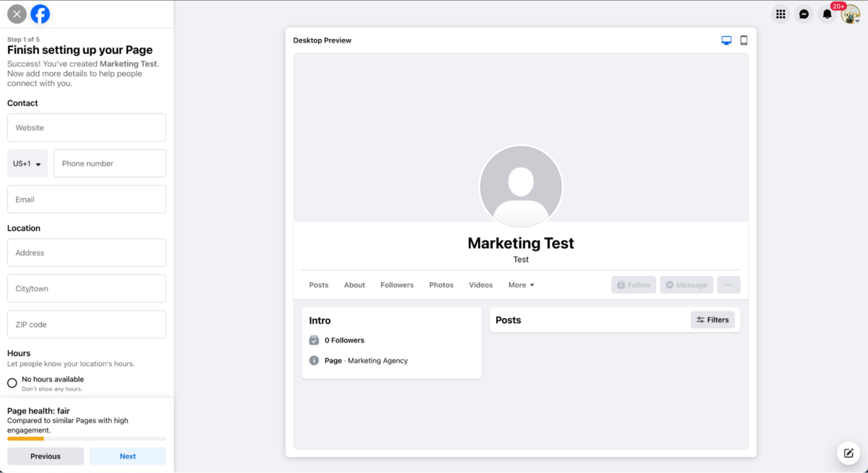Screen dimensions: 868x473
Task: Open the Facebook apps grid menu
Action: (780, 14)
